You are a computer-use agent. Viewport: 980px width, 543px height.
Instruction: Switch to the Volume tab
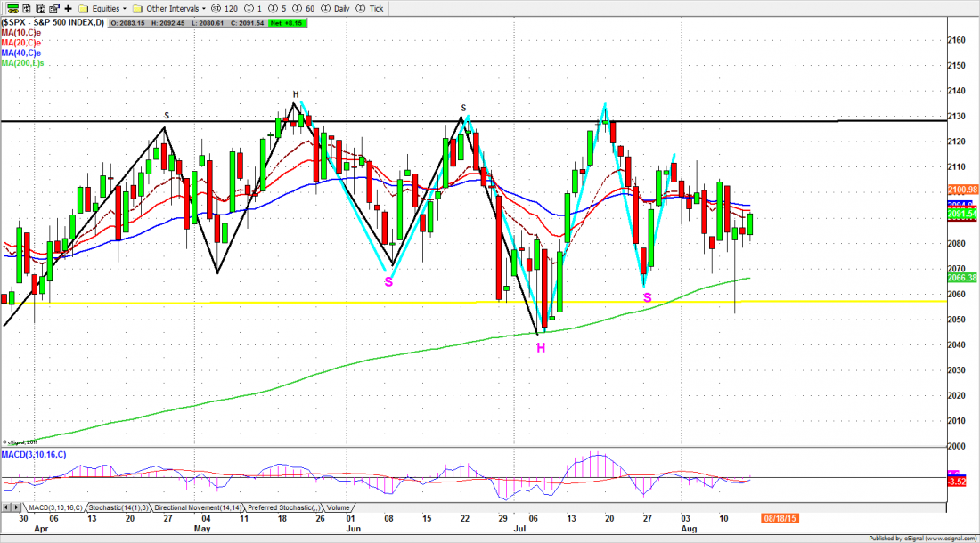point(339,506)
